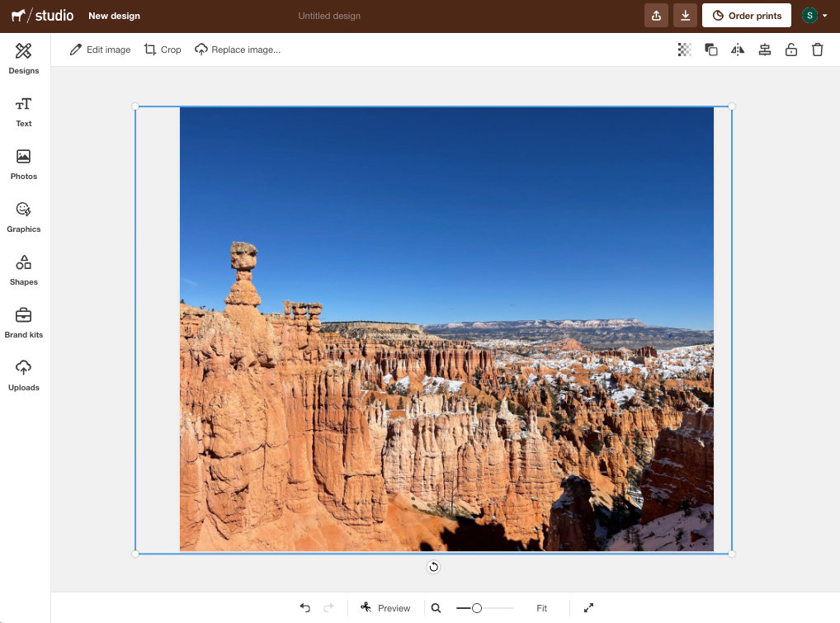Image resolution: width=840 pixels, height=623 pixels.
Task: Undo the last action
Action: (x=304, y=607)
